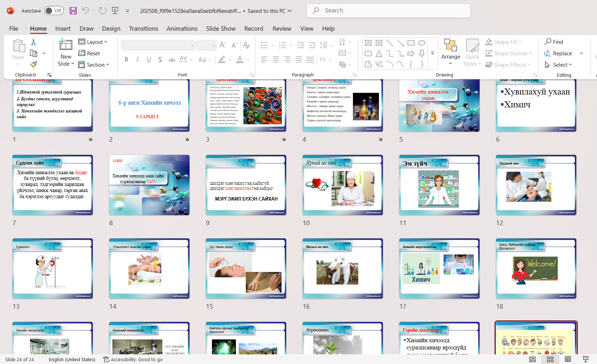Viewport: 597px width, 364px height.
Task: Add a New Slide icon
Action: click(x=66, y=45)
